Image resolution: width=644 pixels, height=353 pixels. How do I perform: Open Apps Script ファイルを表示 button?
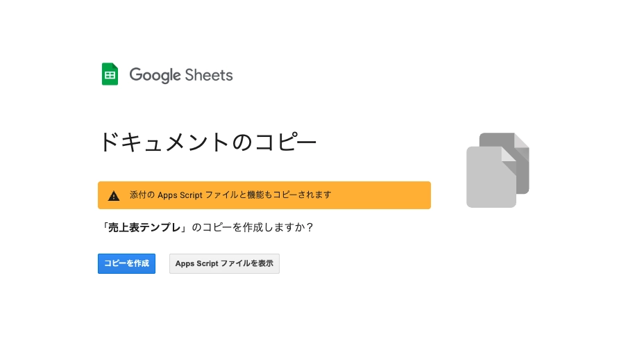pos(224,264)
